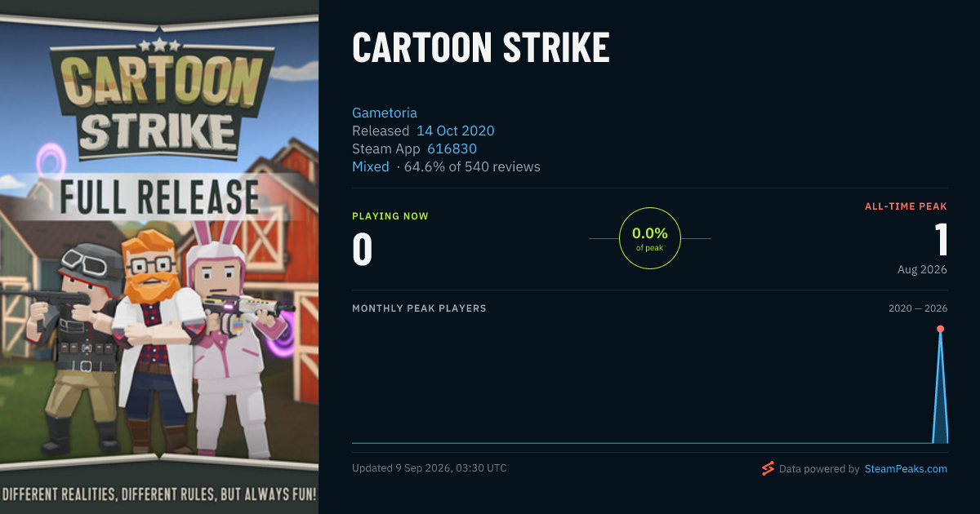Screen dimensions: 980x514
Task: Click the Monthly Peak Players label
Action: tap(419, 308)
